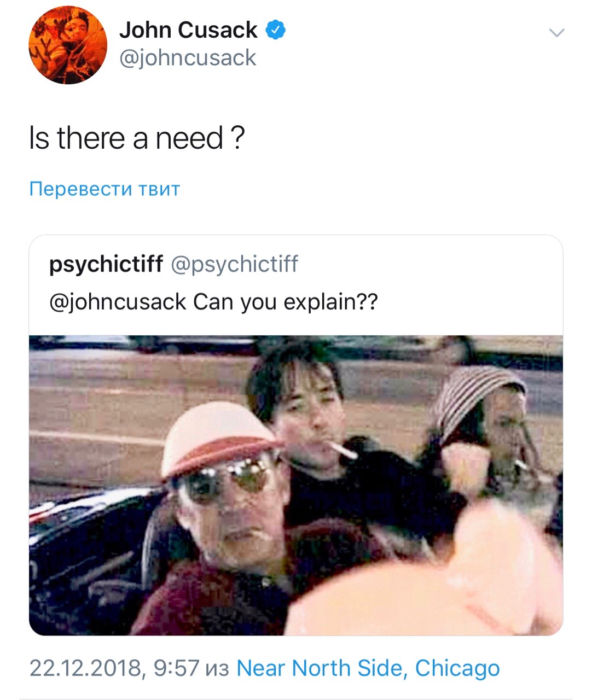Tap the 'Can you explain??' quoted text

[x=286, y=302]
